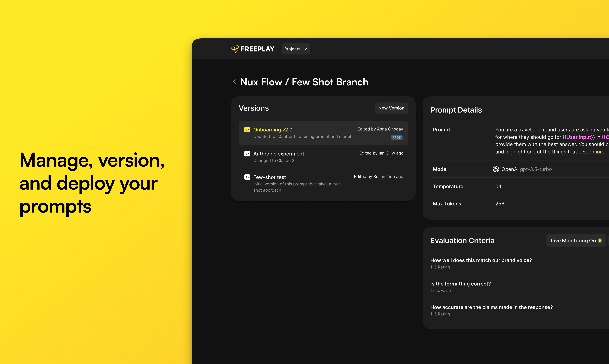Click the yellow live monitoring status dot
Viewport: 609px width, 364px height.
(x=600, y=241)
